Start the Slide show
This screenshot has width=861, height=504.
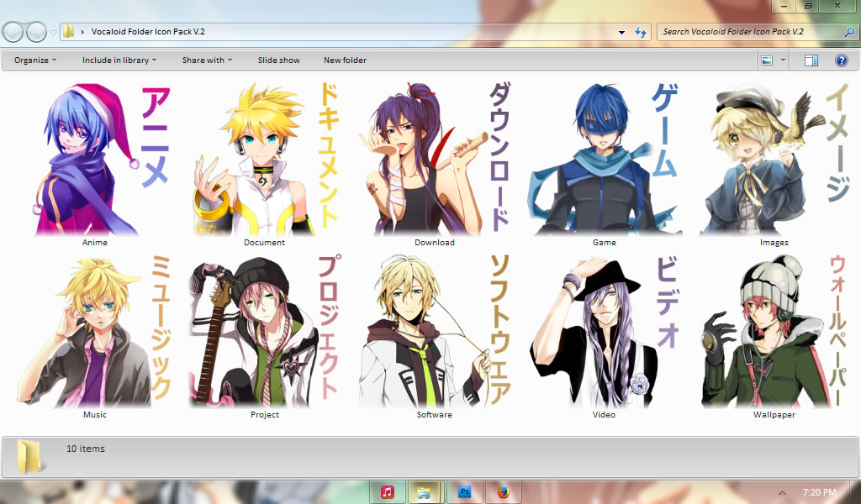tap(279, 60)
